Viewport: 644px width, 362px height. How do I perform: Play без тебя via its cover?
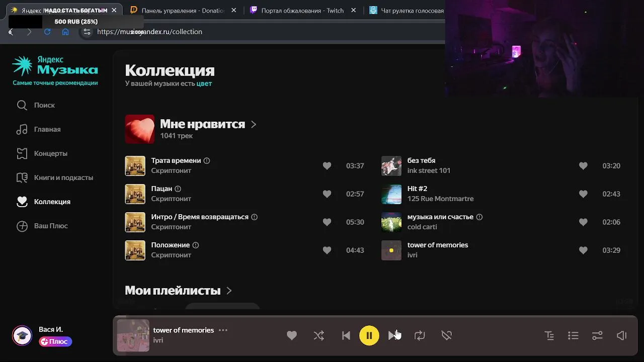pos(391,166)
